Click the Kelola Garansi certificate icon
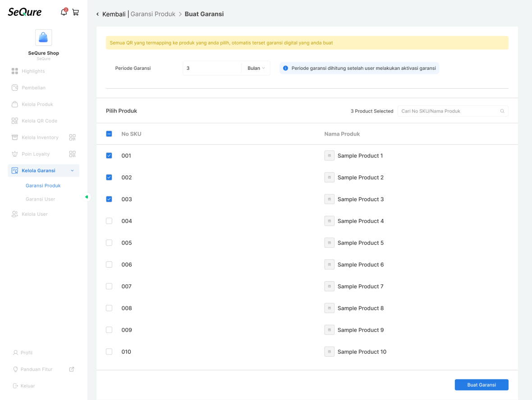 point(14,171)
